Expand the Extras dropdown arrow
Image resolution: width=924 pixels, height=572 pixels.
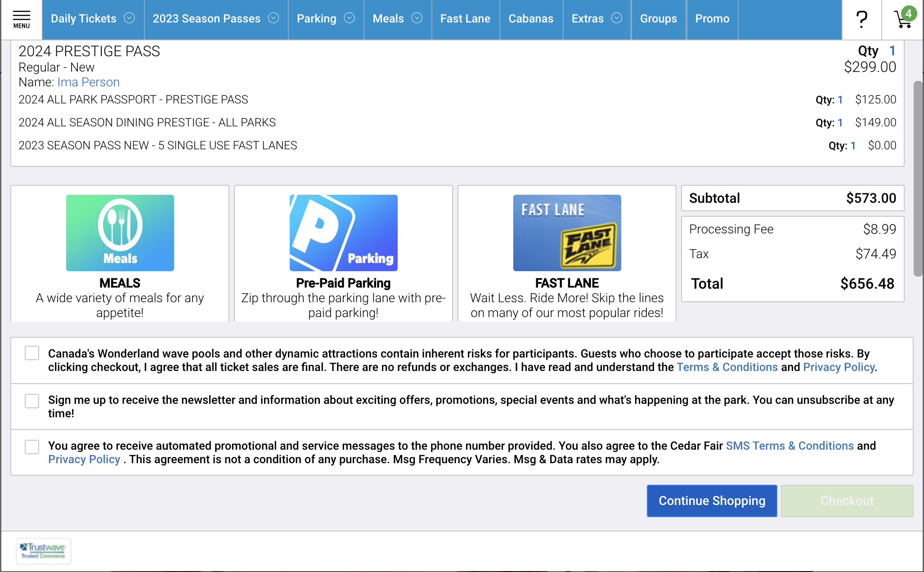coord(617,18)
